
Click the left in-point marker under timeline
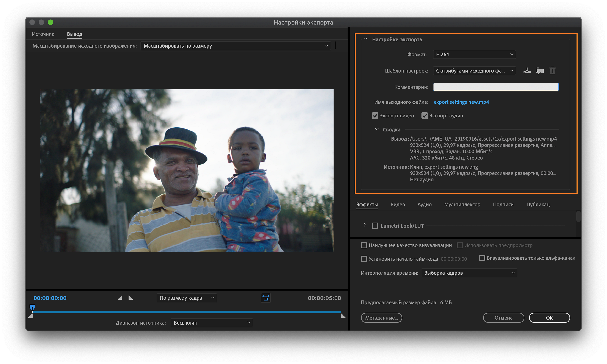click(31, 316)
